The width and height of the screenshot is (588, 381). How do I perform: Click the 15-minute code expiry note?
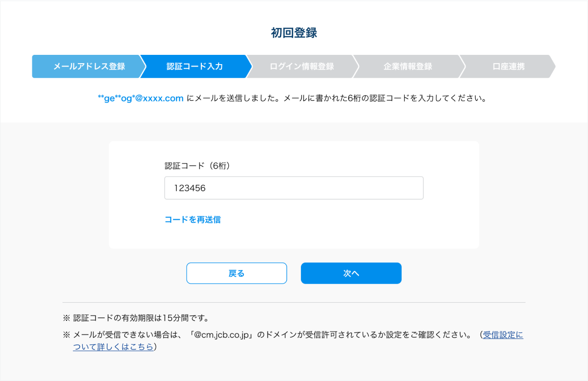(x=141, y=318)
